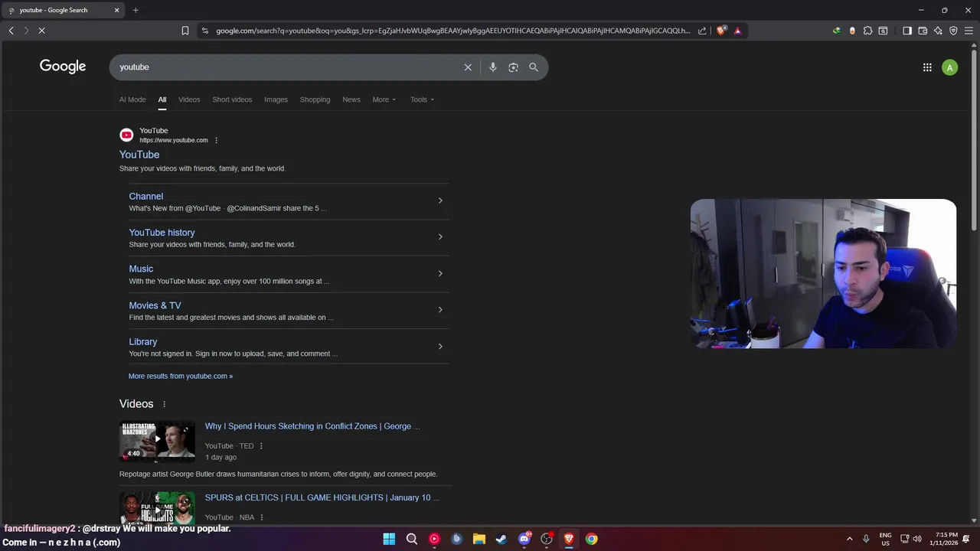Click into the youtube search input field

pos(287,67)
